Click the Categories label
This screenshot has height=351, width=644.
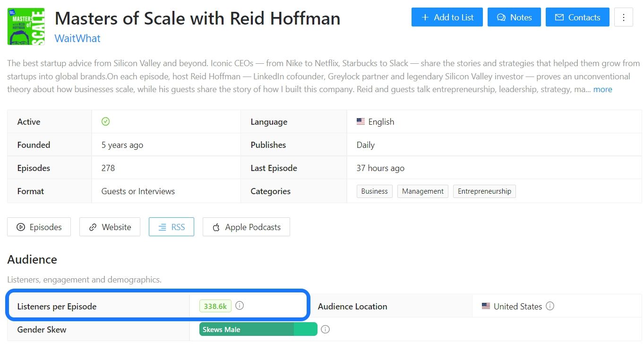tap(271, 191)
